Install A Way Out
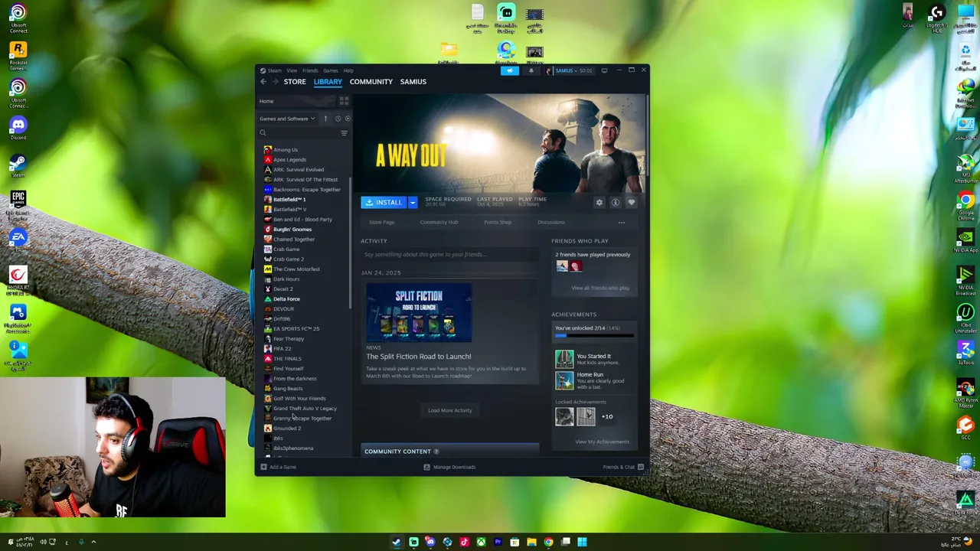This screenshot has height=551, width=980. 384,203
